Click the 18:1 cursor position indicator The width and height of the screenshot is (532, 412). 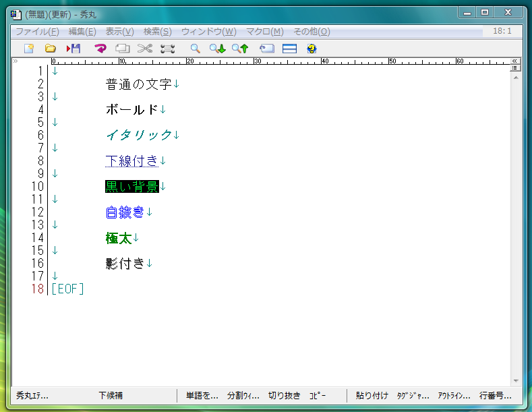coord(502,31)
